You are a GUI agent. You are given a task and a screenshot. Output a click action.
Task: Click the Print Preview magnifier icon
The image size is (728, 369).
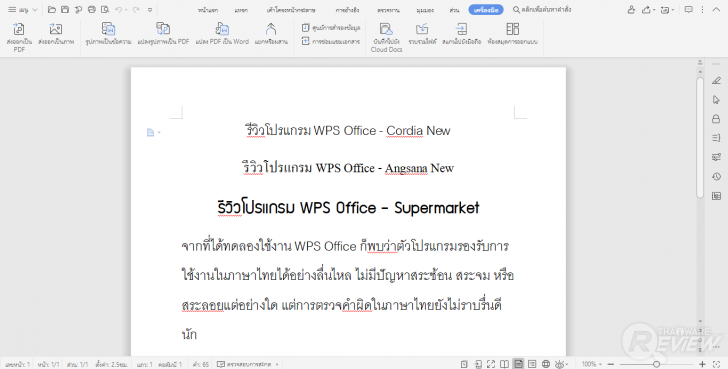pyautogui.click(x=105, y=9)
